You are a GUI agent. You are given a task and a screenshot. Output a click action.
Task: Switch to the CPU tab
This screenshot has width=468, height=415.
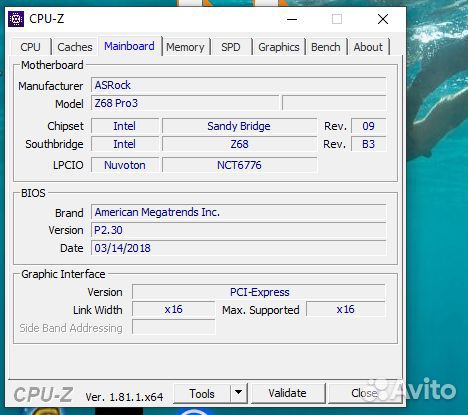30,47
